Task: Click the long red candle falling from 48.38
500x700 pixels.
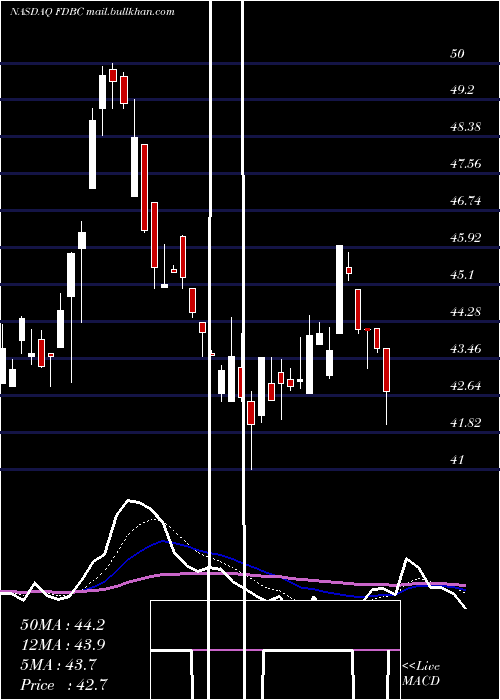Action: pos(144,188)
